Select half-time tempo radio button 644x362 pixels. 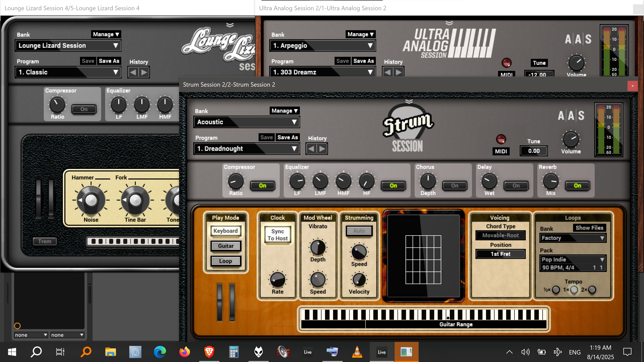556,290
